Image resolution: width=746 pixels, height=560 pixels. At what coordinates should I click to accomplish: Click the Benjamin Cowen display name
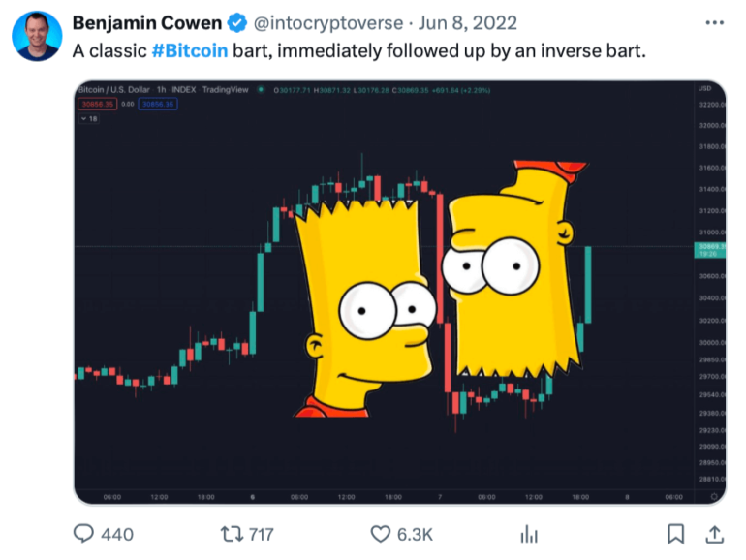click(x=147, y=23)
